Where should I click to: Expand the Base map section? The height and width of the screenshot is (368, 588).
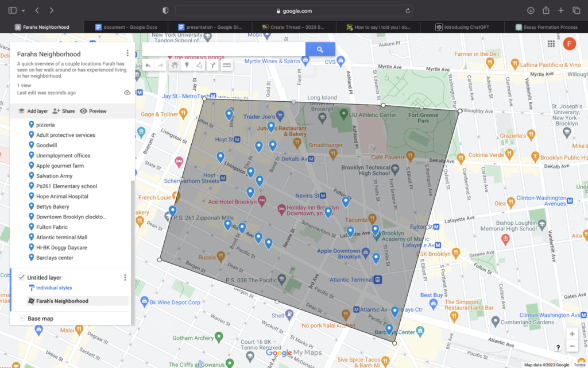22,319
